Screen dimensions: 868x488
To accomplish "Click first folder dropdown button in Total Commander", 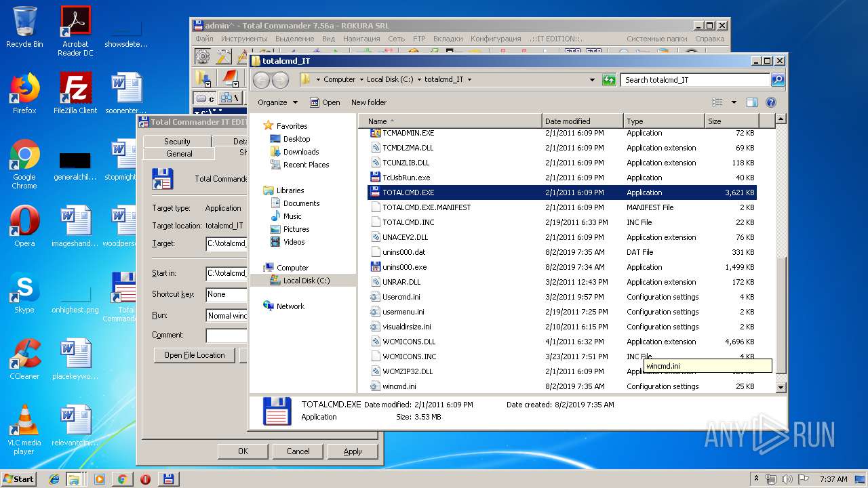I will [x=203, y=77].
